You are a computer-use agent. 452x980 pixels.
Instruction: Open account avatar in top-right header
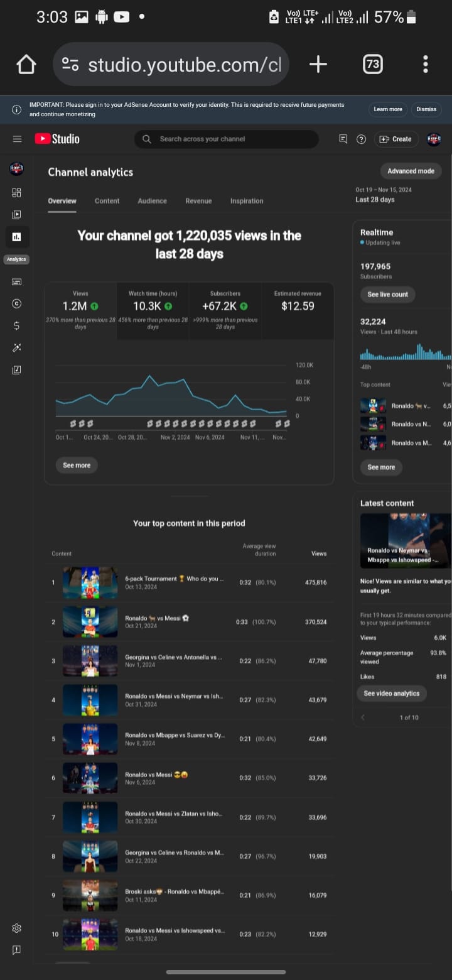434,139
